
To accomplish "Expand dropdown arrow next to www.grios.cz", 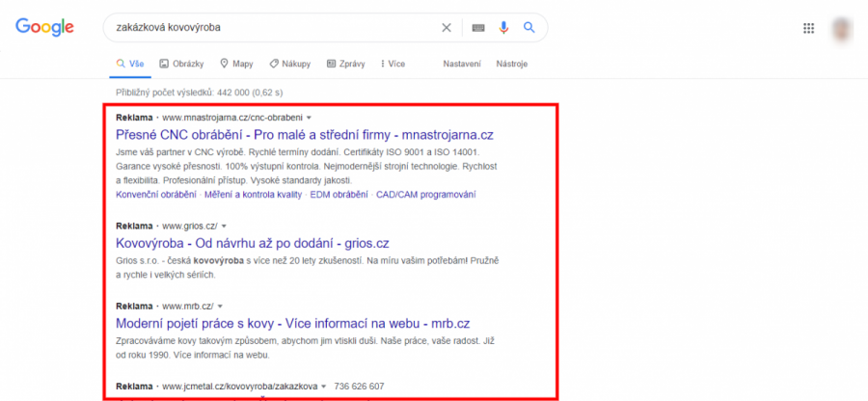I will click(224, 227).
